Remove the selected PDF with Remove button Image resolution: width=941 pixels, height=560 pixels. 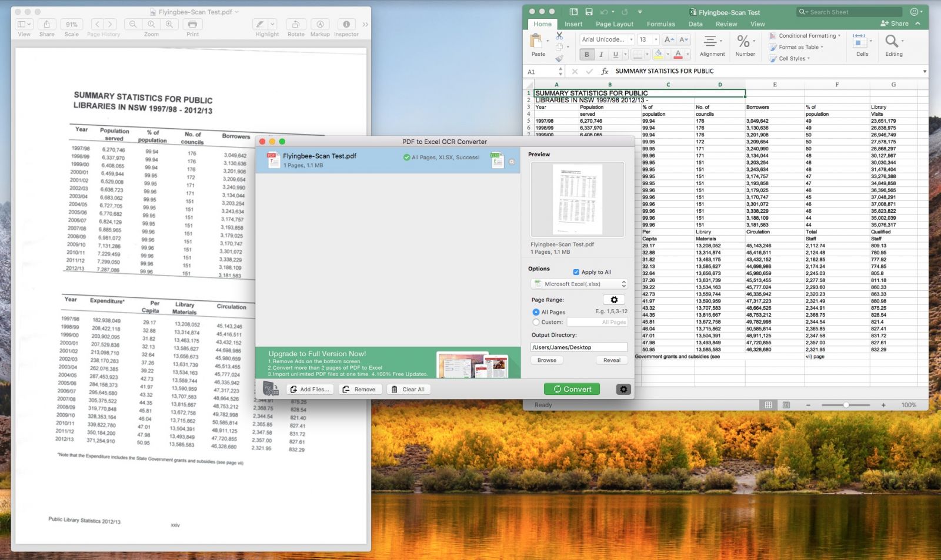[359, 389]
